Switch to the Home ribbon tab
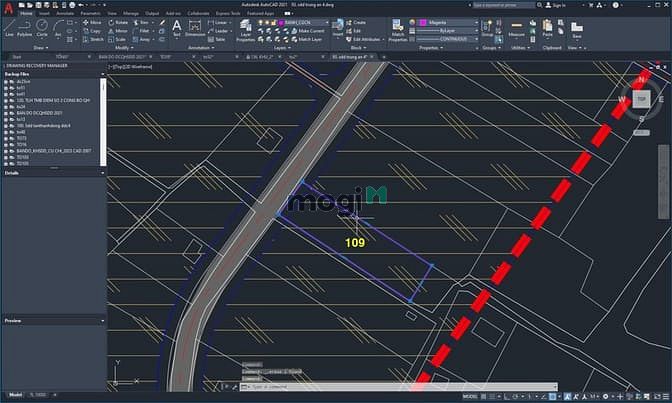Viewport: 672px width, 403px height. click(26, 13)
